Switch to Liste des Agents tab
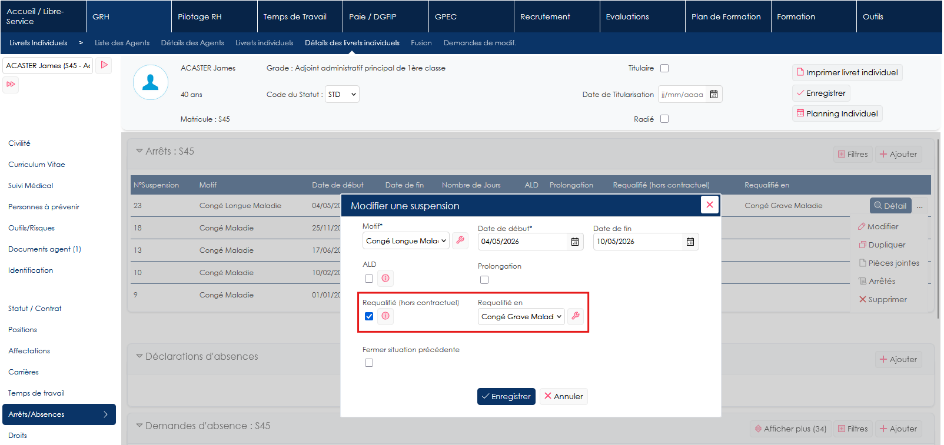 click(x=122, y=43)
